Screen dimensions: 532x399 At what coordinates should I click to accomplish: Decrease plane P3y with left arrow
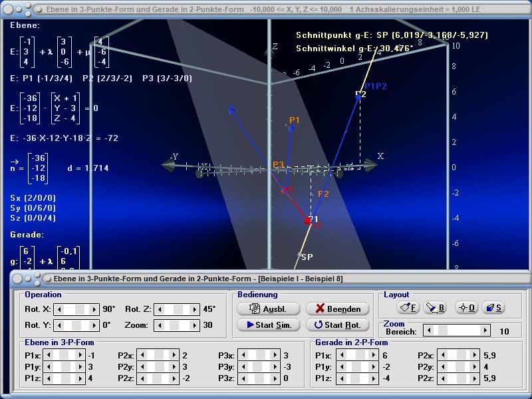point(243,367)
